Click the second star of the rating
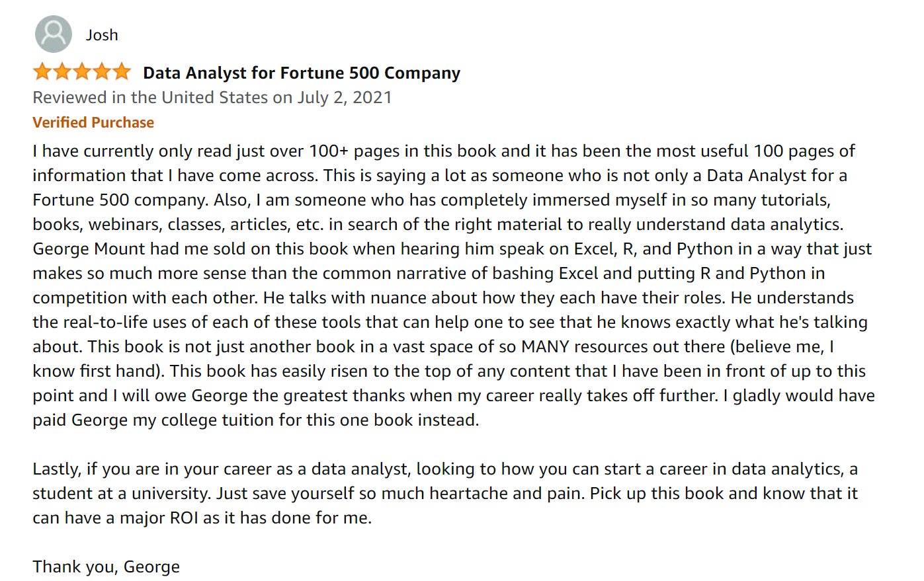 tap(62, 71)
